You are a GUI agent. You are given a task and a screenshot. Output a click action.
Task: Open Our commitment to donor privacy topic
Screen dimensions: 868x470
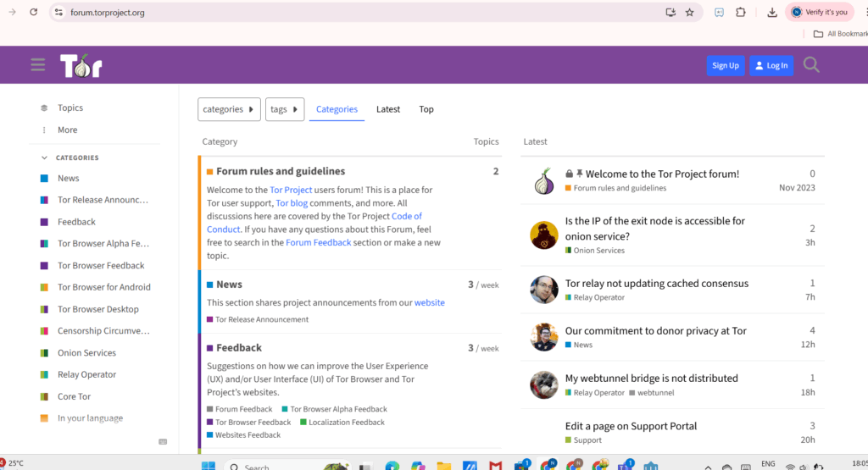[656, 330]
